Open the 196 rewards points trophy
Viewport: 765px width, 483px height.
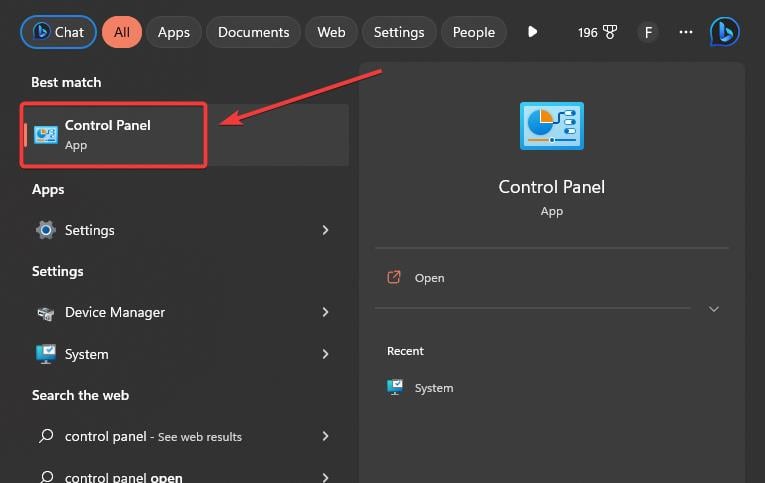point(597,32)
